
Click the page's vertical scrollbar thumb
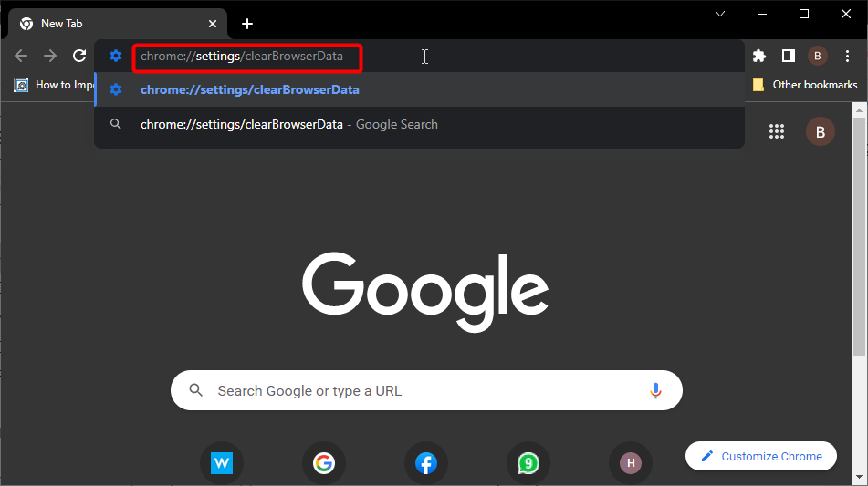[859, 236]
